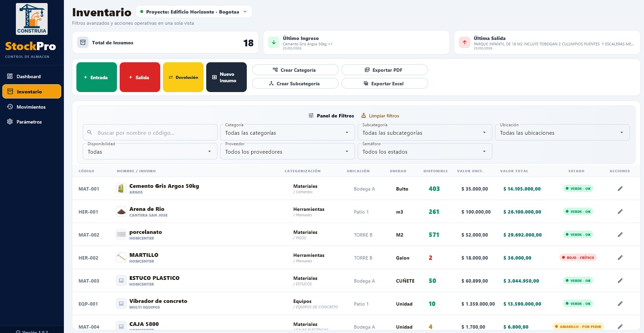Click the Arena de Rio thumbnail
644x333 pixels.
point(121,211)
